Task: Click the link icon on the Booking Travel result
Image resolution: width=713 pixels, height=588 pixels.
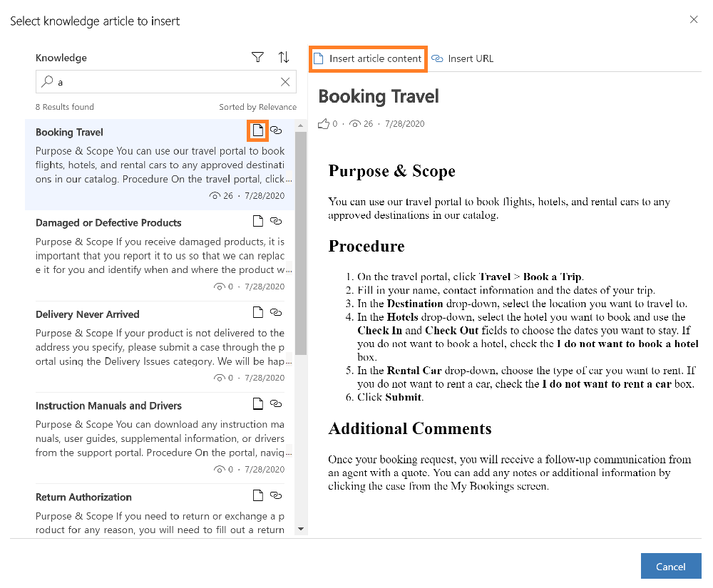Action: click(x=276, y=132)
